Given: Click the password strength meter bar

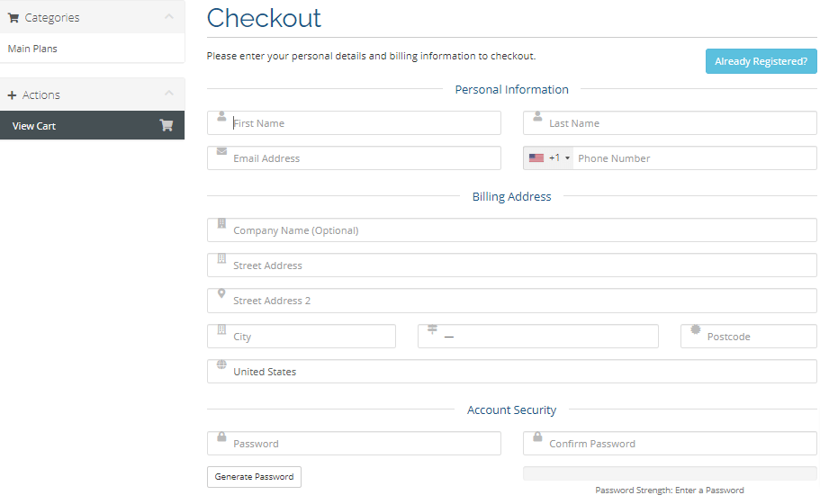Looking at the screenshot, I should (670, 473).
